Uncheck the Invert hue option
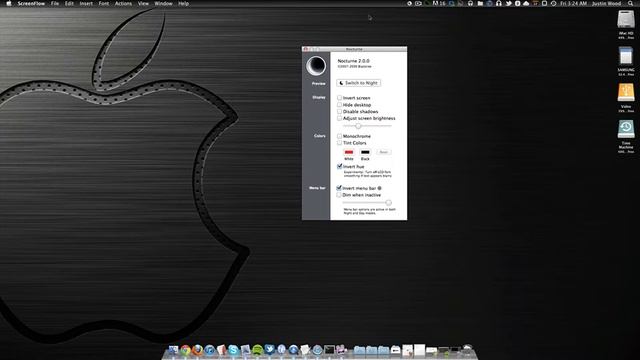The height and width of the screenshot is (360, 640). (x=340, y=167)
